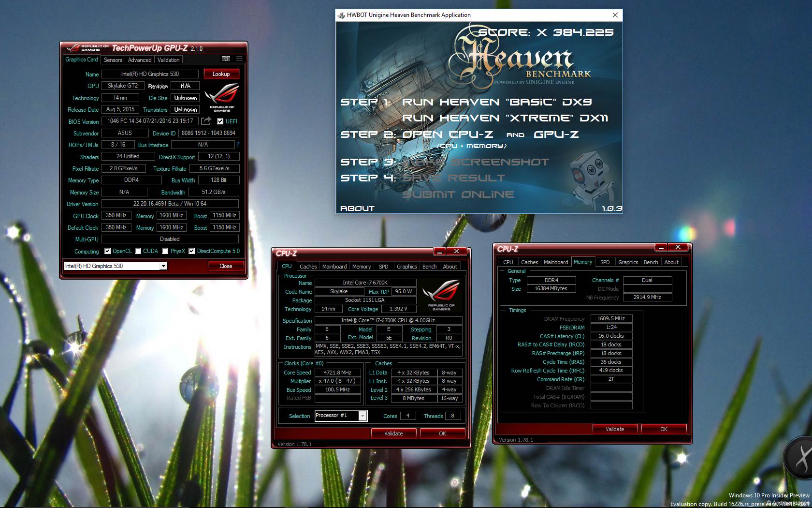Click the DRAM Frequency 1609.5 MHz value
This screenshot has height=508, width=812.
tap(611, 318)
